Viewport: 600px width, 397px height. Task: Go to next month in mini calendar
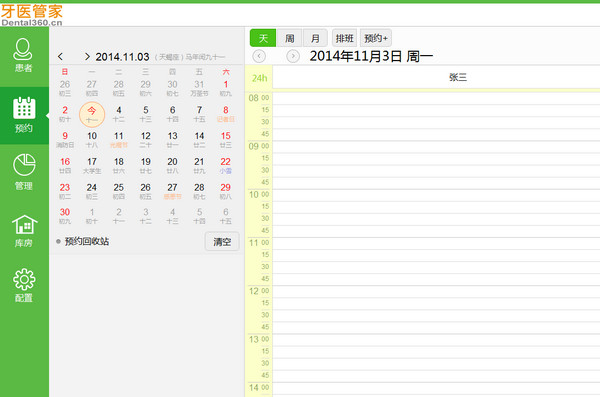[87, 57]
